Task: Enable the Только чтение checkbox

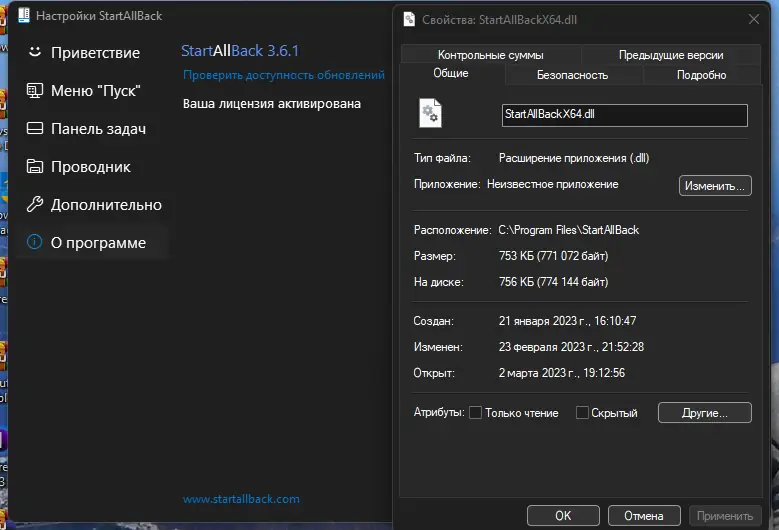Action: coord(475,413)
